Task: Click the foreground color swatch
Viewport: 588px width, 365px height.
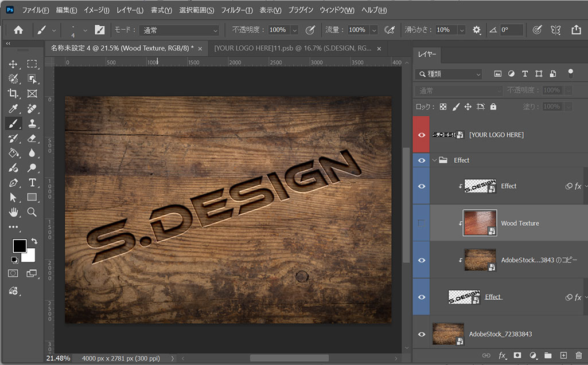Action: (20, 245)
